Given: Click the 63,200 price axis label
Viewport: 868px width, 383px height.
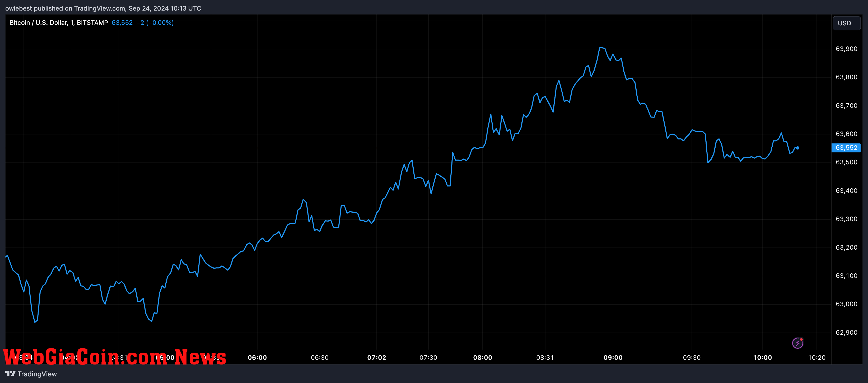Looking at the screenshot, I should tap(846, 247).
